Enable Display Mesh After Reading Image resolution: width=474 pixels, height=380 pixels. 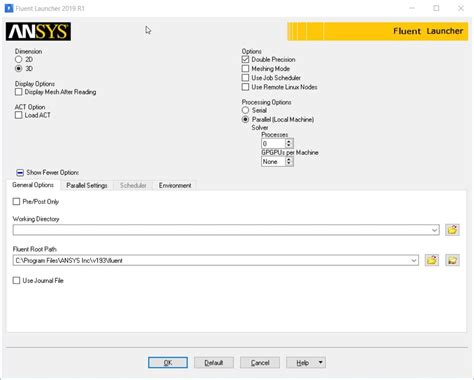[19, 92]
